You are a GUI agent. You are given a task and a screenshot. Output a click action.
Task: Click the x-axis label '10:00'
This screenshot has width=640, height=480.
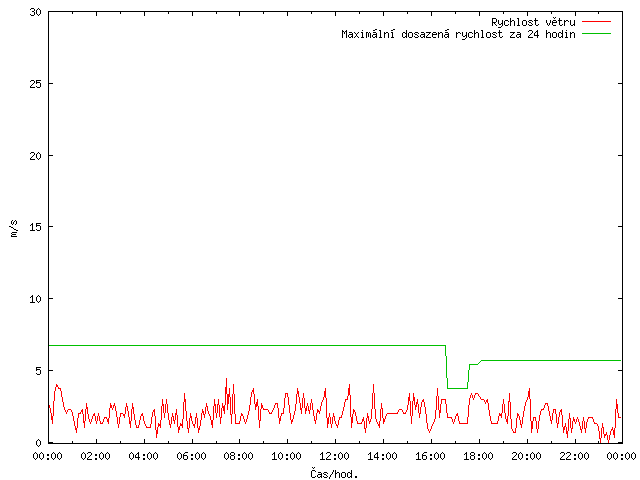tap(287, 456)
